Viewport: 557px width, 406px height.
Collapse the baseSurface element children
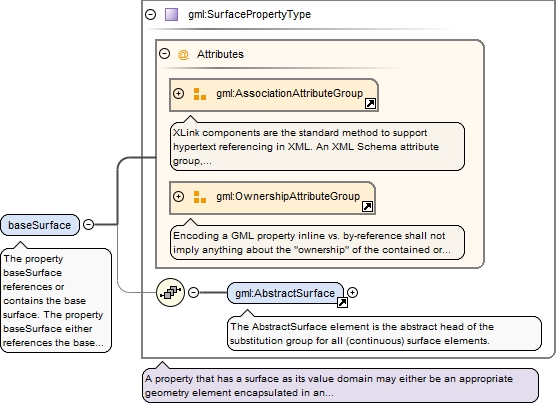pyautogui.click(x=88, y=224)
